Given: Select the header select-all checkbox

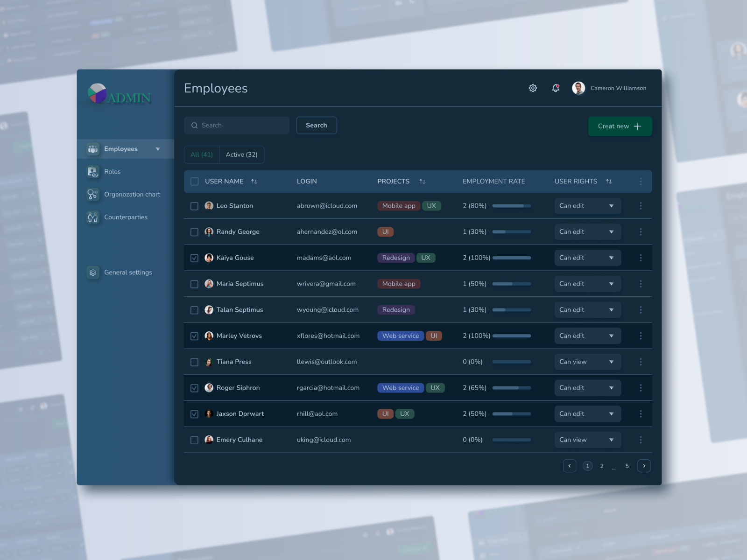Looking at the screenshot, I should tap(194, 182).
